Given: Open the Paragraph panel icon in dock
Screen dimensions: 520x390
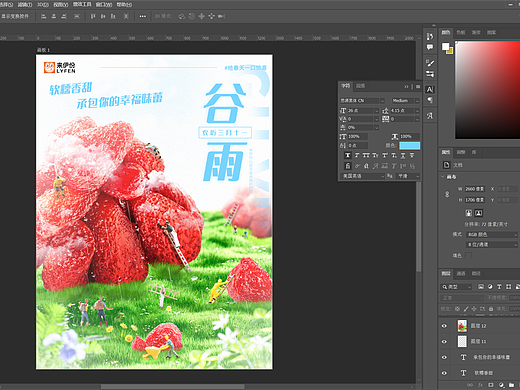Looking at the screenshot, I should click(x=430, y=100).
